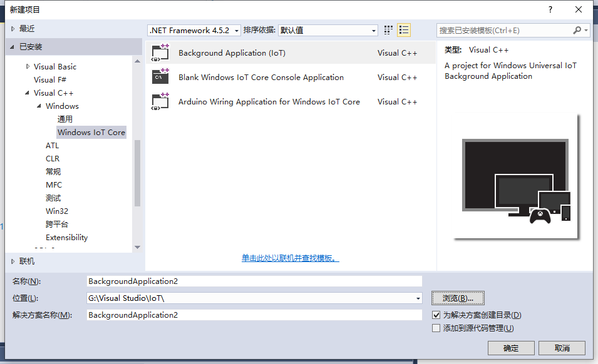The width and height of the screenshot is (598, 364).
Task: Select CLR template category
Action: click(53, 158)
